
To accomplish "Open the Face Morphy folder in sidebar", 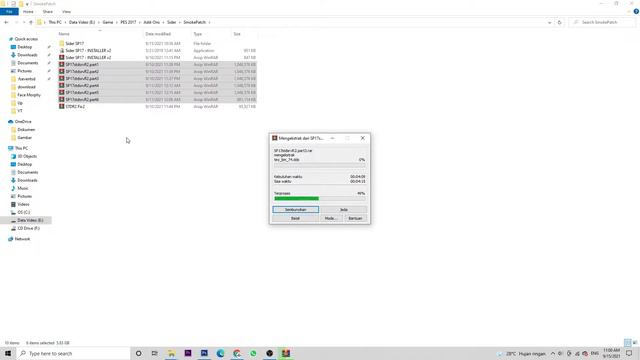I will (x=29, y=95).
